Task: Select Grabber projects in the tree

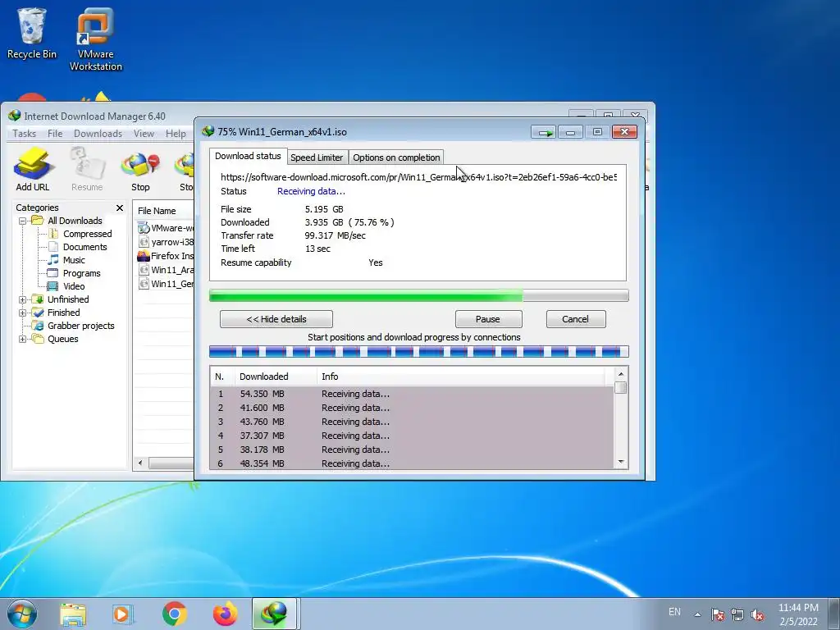Action: 80,326
